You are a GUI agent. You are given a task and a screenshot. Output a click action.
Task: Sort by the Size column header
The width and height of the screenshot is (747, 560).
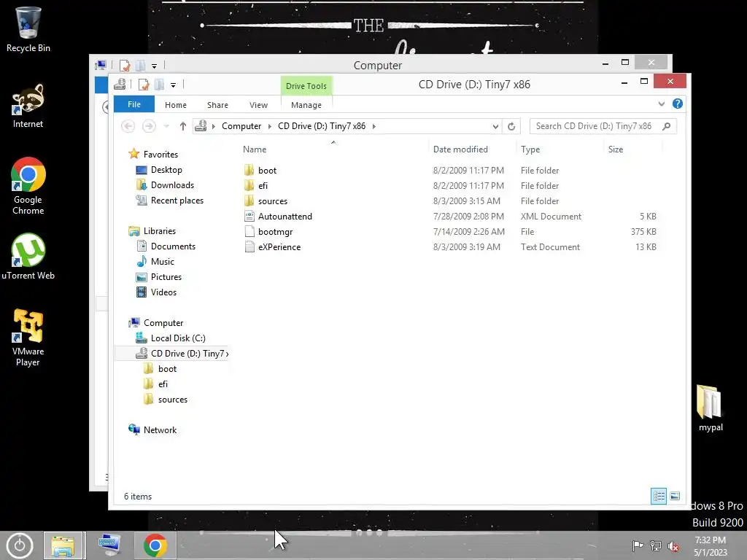[x=616, y=149]
